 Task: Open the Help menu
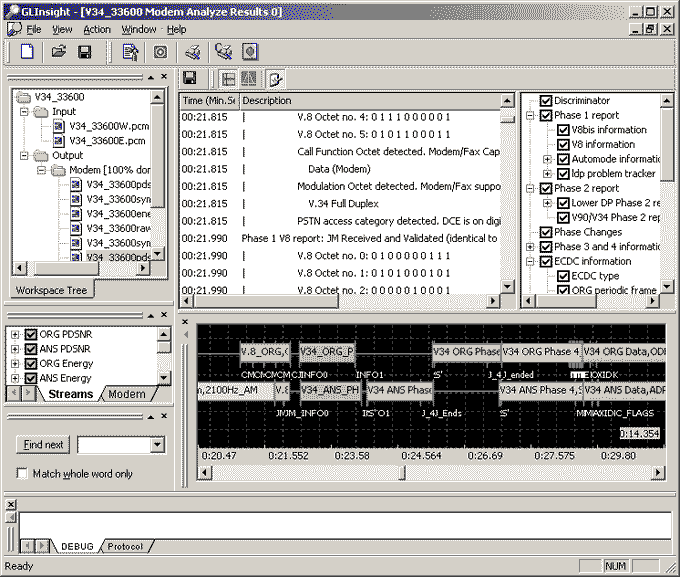tap(177, 30)
